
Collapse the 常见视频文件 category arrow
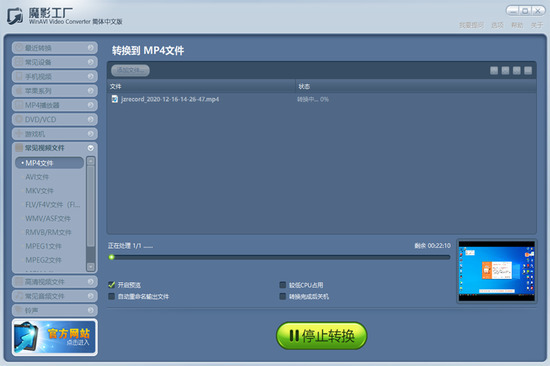pos(90,148)
